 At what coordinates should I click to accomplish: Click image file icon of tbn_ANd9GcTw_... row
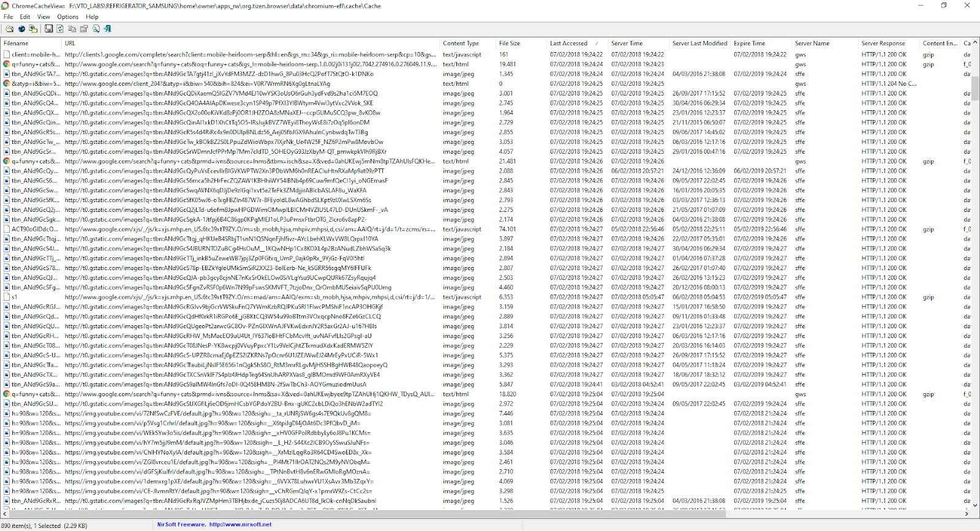click(7, 141)
